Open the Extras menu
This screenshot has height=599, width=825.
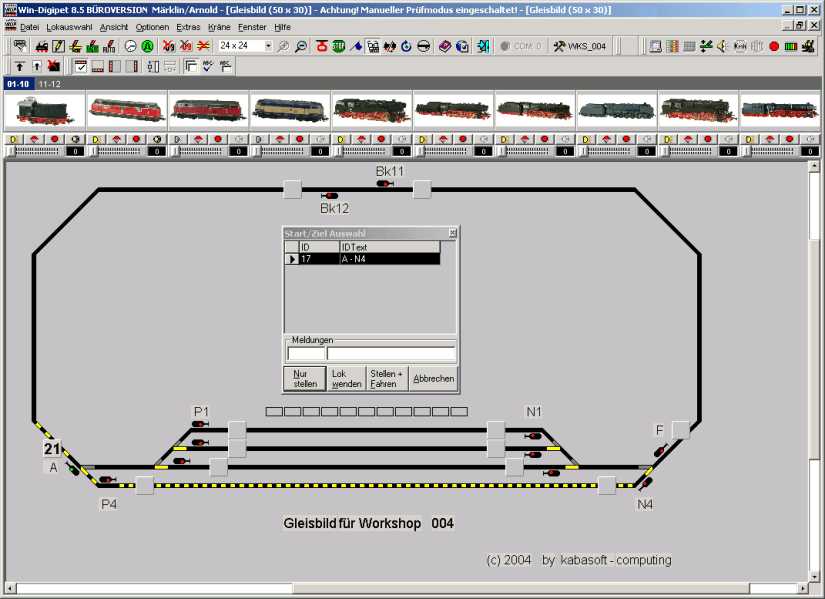pyautogui.click(x=188, y=27)
